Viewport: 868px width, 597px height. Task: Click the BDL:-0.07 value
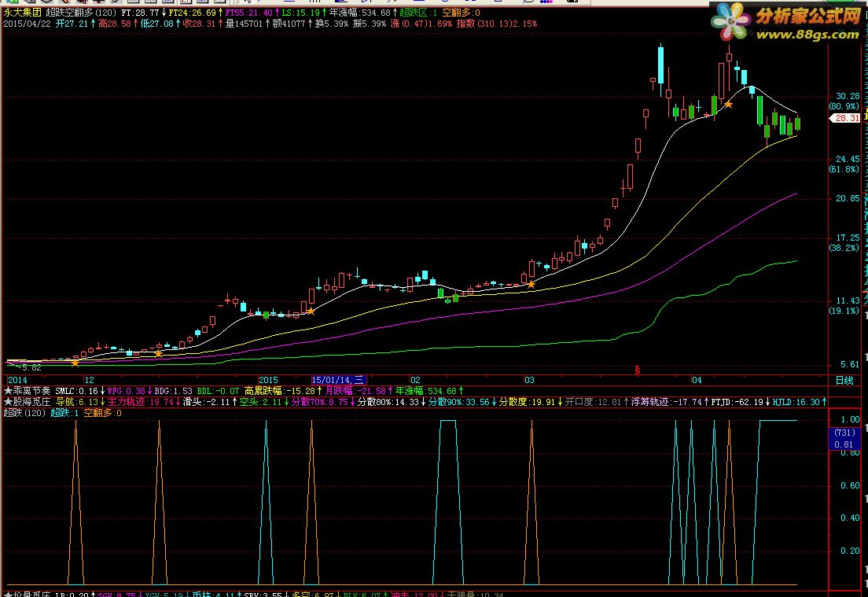(x=218, y=391)
